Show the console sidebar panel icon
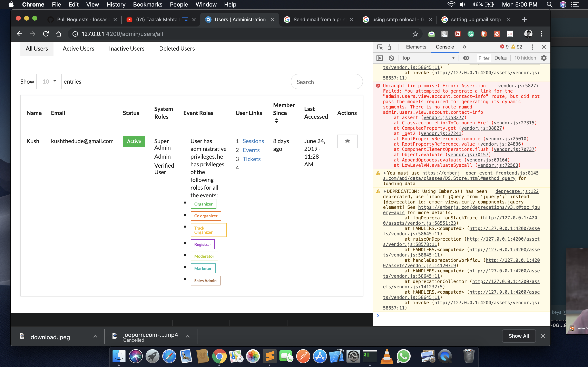 click(x=380, y=58)
